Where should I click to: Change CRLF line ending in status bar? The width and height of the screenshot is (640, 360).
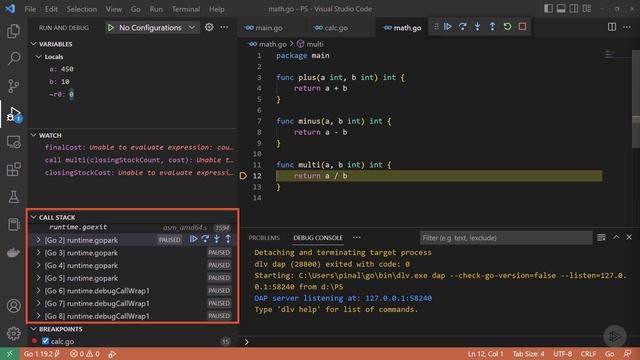[x=588, y=354]
